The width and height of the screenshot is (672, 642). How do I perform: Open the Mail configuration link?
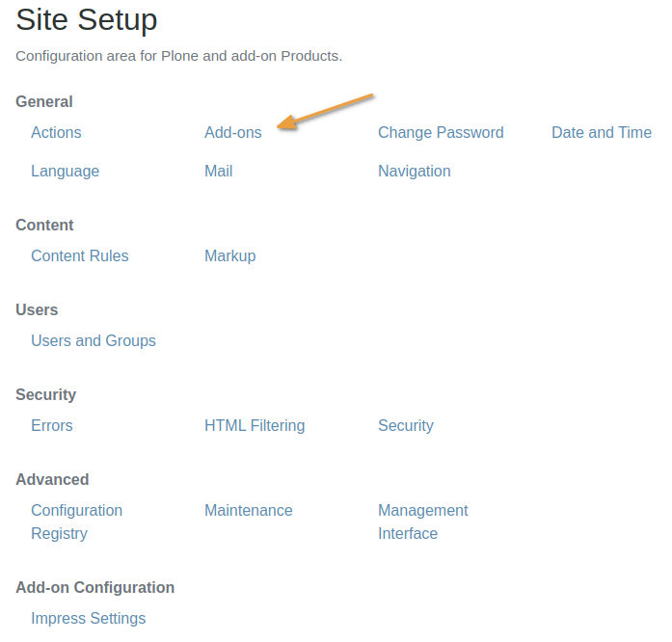(x=218, y=172)
